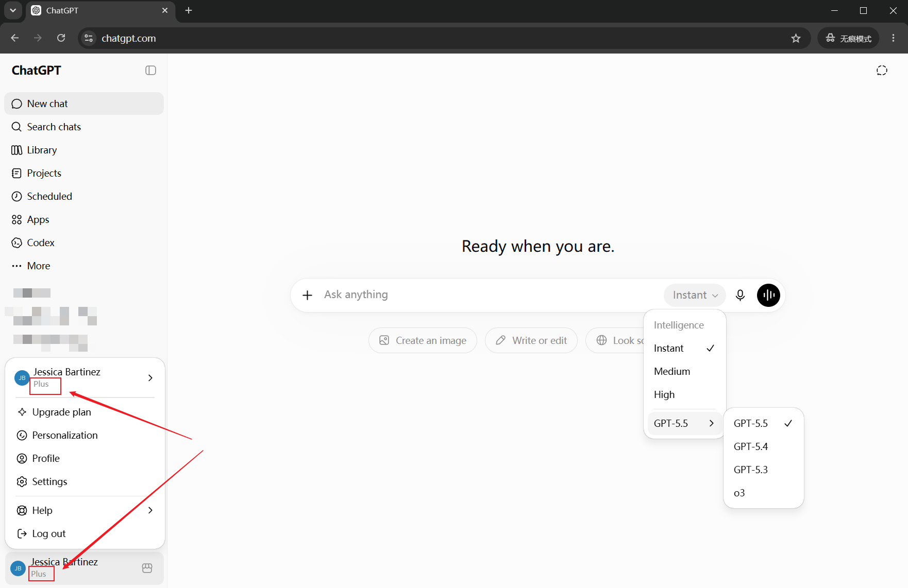The height and width of the screenshot is (588, 908).
Task: Choose GPT-5.3 model
Action: 763,470
